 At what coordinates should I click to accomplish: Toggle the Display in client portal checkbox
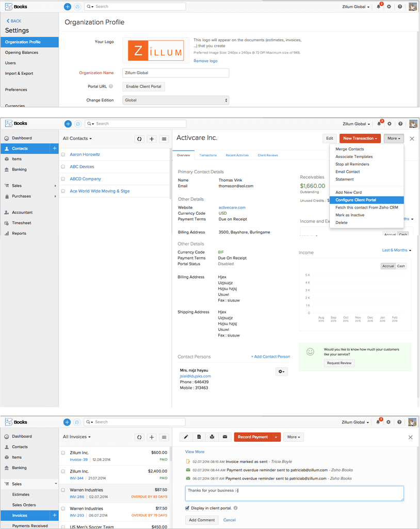click(187, 508)
